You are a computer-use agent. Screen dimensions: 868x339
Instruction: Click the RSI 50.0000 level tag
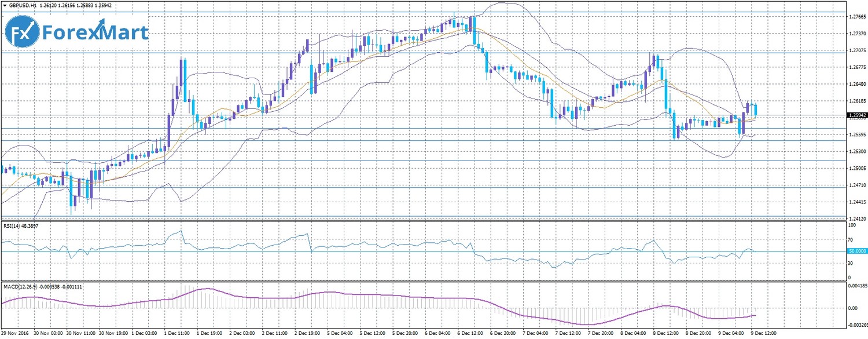coord(857,251)
